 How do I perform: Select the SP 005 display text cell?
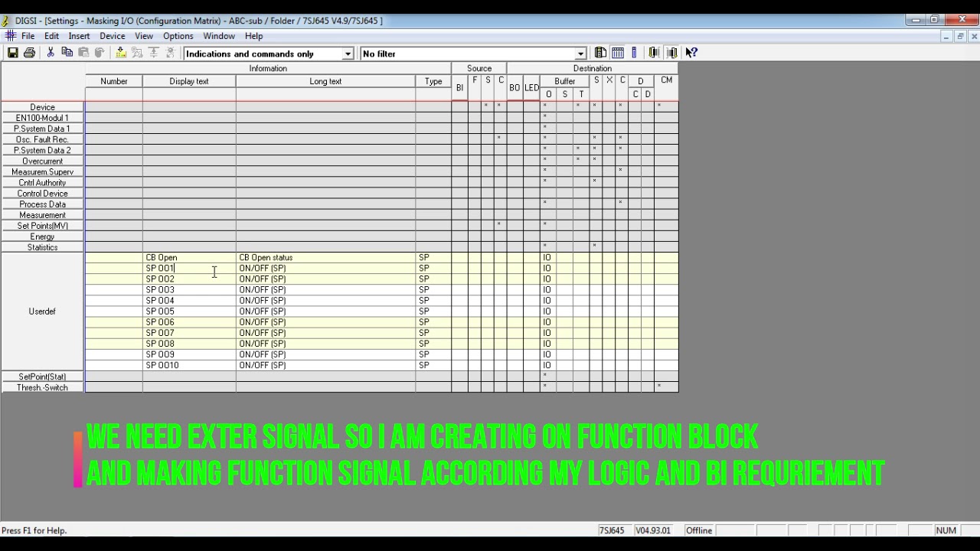(x=189, y=311)
